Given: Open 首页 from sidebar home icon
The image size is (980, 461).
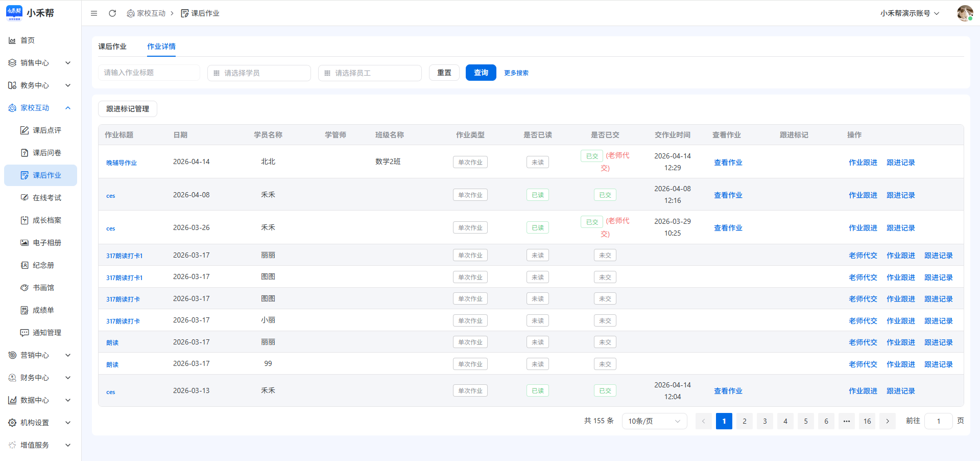Looking at the screenshot, I should tap(12, 40).
